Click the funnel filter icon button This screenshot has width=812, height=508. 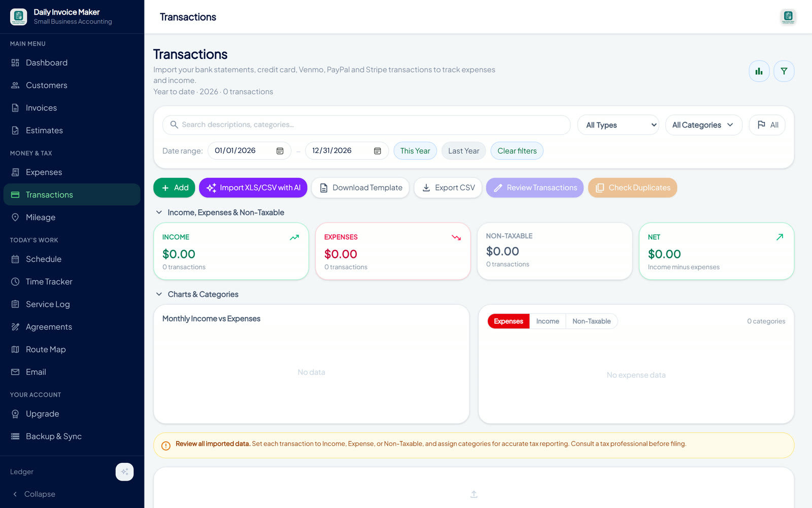point(784,71)
